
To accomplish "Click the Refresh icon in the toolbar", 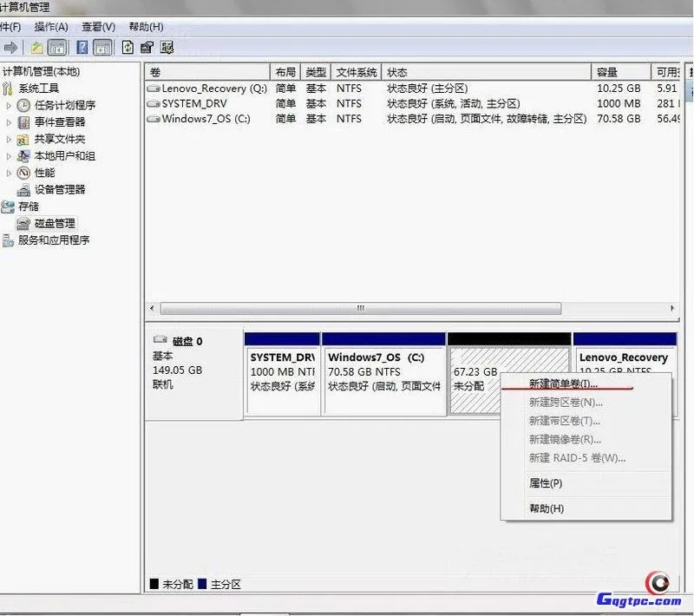I will point(127,48).
